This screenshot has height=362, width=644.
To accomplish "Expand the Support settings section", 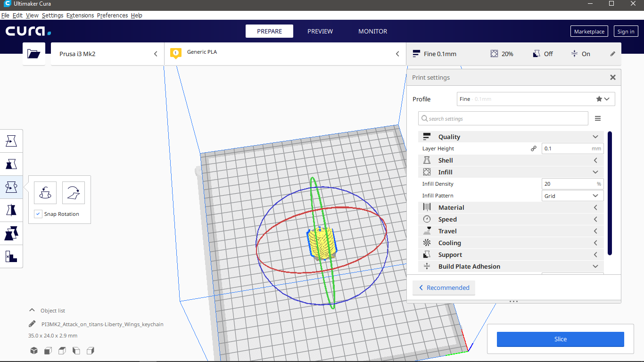I will pyautogui.click(x=511, y=255).
